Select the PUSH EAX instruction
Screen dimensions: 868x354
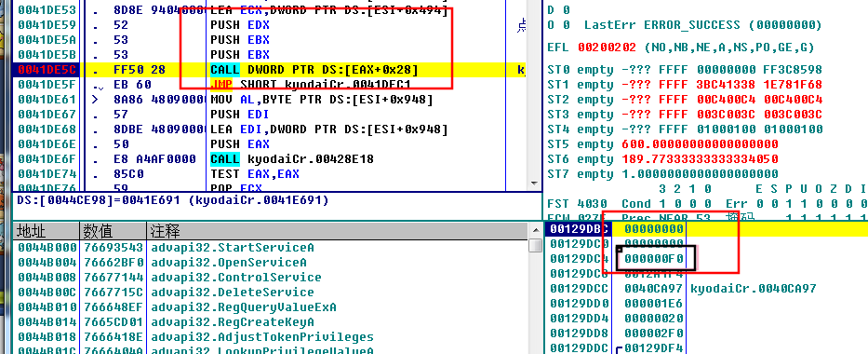(x=240, y=144)
